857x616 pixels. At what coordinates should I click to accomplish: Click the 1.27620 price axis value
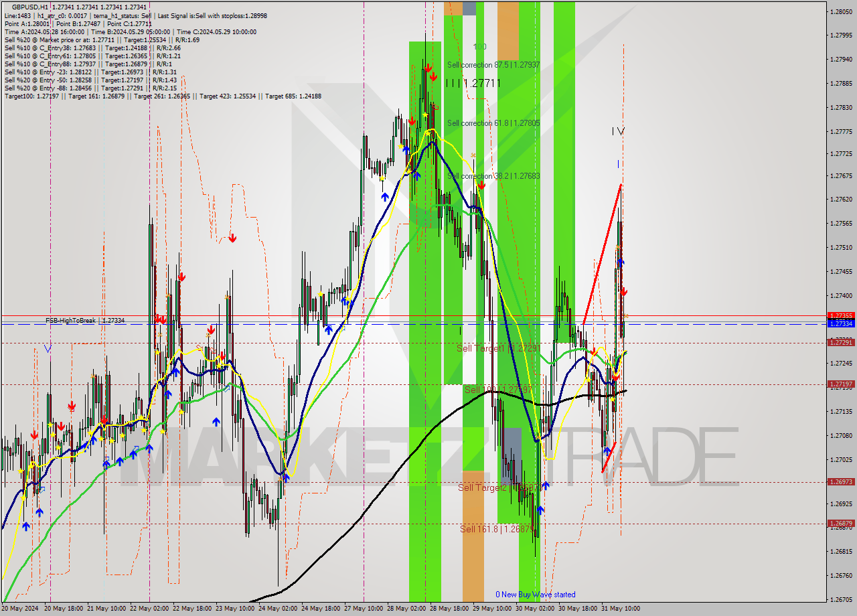(841, 200)
